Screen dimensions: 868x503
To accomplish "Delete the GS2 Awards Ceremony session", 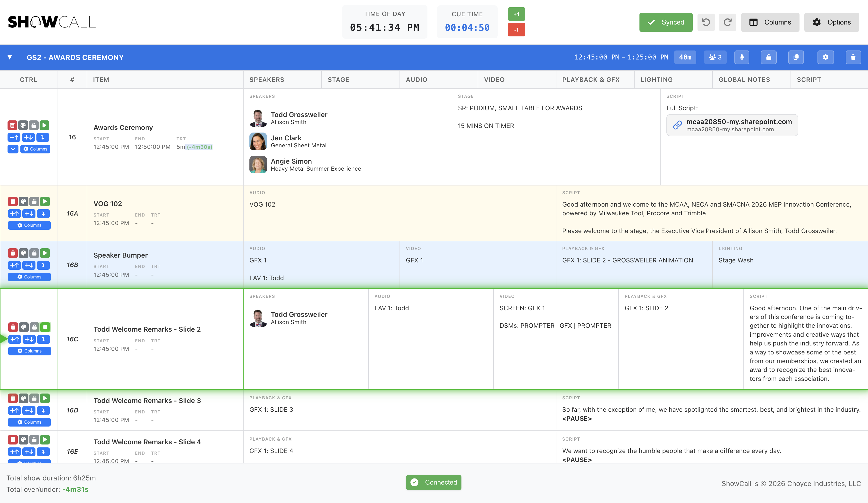I will 853,57.
